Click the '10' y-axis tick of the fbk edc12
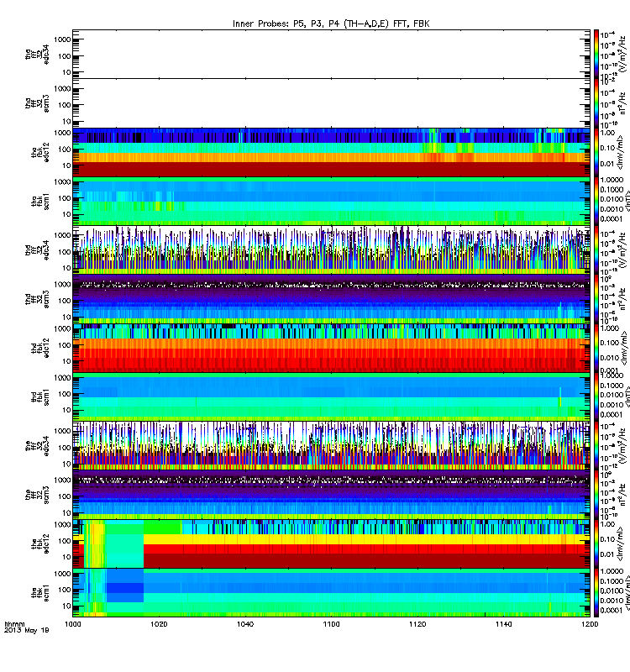 click(x=66, y=557)
